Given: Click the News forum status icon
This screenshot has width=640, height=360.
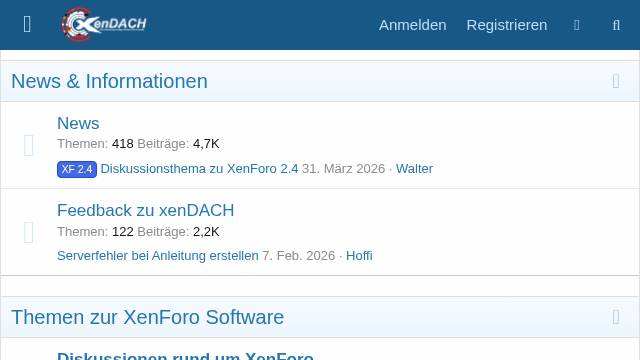Looking at the screenshot, I should [x=29, y=145].
